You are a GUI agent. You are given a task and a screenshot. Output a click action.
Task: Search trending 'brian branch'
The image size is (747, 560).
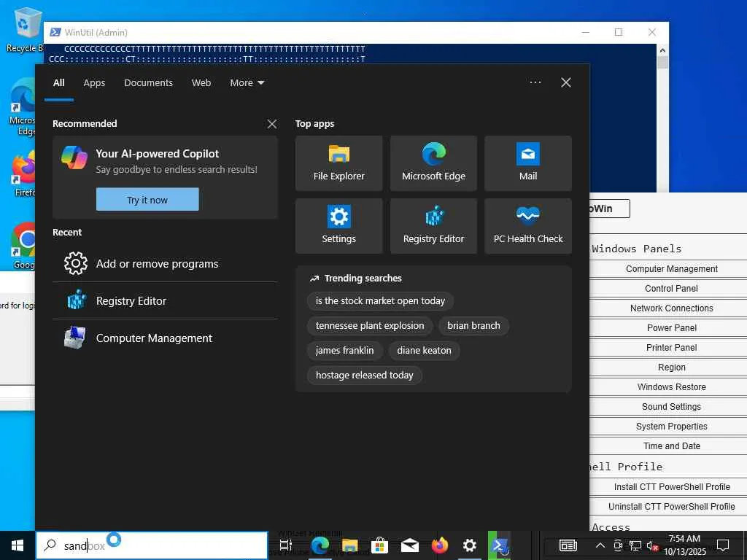pos(473,326)
